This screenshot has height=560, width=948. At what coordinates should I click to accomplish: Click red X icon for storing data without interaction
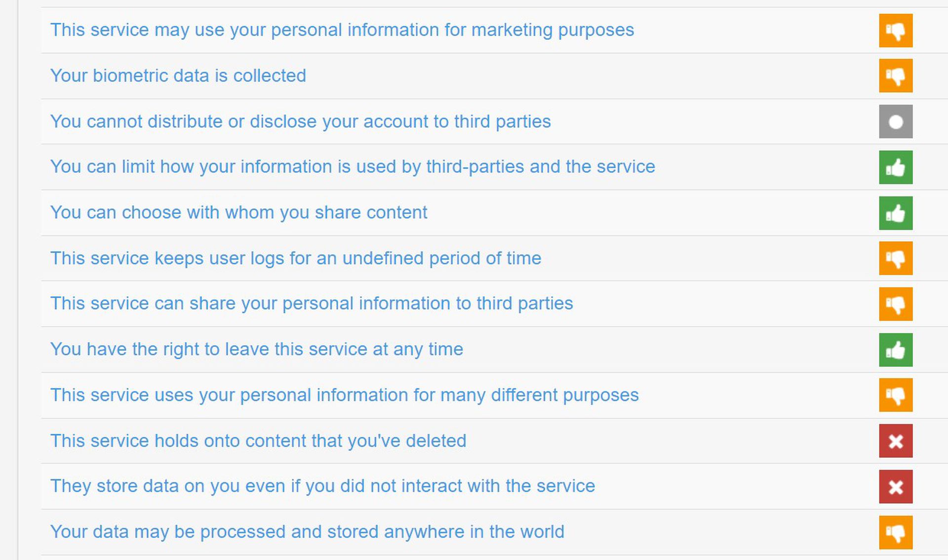click(895, 486)
